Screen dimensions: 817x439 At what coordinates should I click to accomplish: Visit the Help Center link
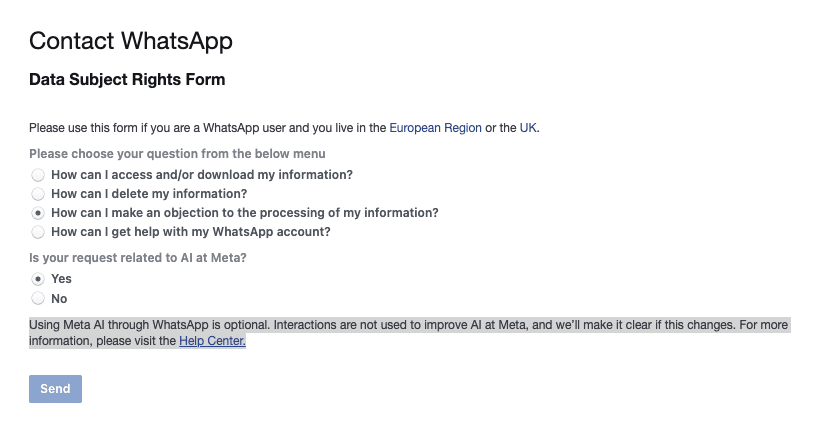[212, 341]
